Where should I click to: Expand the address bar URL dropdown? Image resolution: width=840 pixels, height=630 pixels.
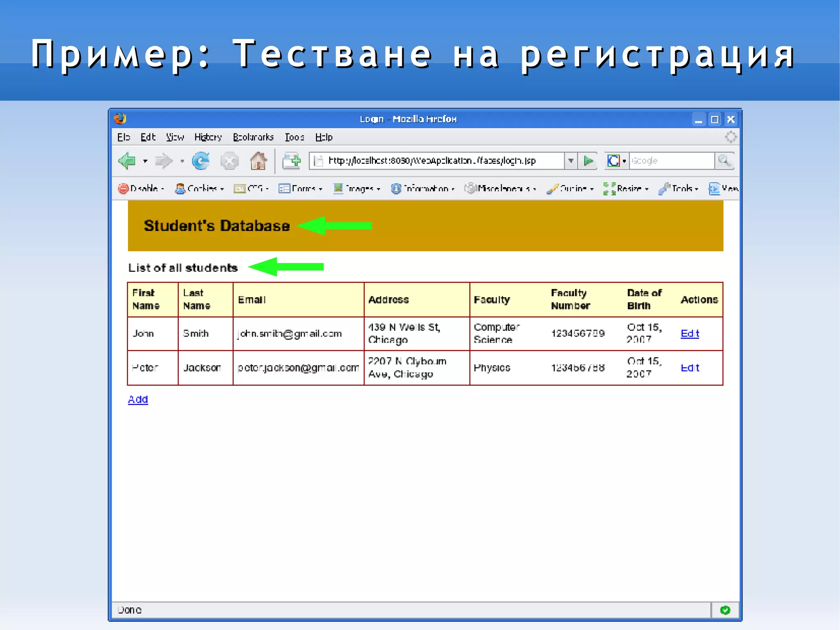571,160
